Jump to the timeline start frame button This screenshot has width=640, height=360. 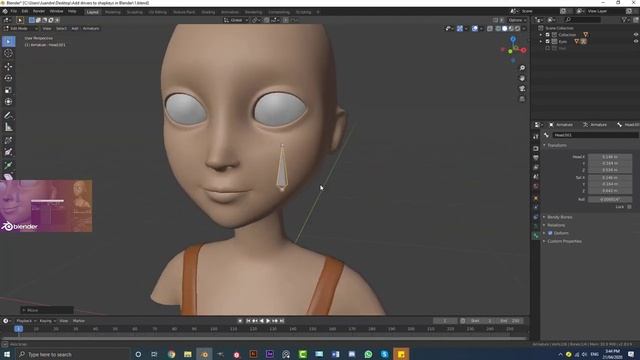click(x=248, y=321)
